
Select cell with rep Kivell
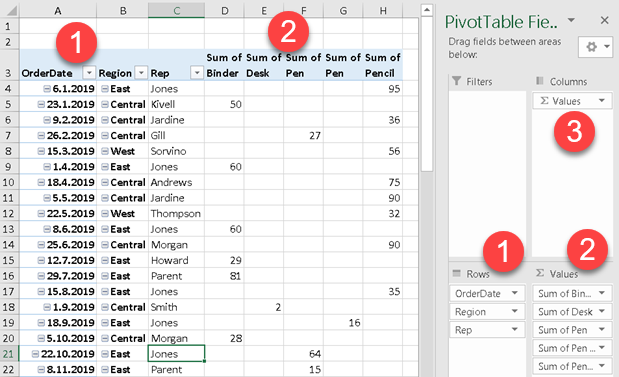pyautogui.click(x=176, y=105)
